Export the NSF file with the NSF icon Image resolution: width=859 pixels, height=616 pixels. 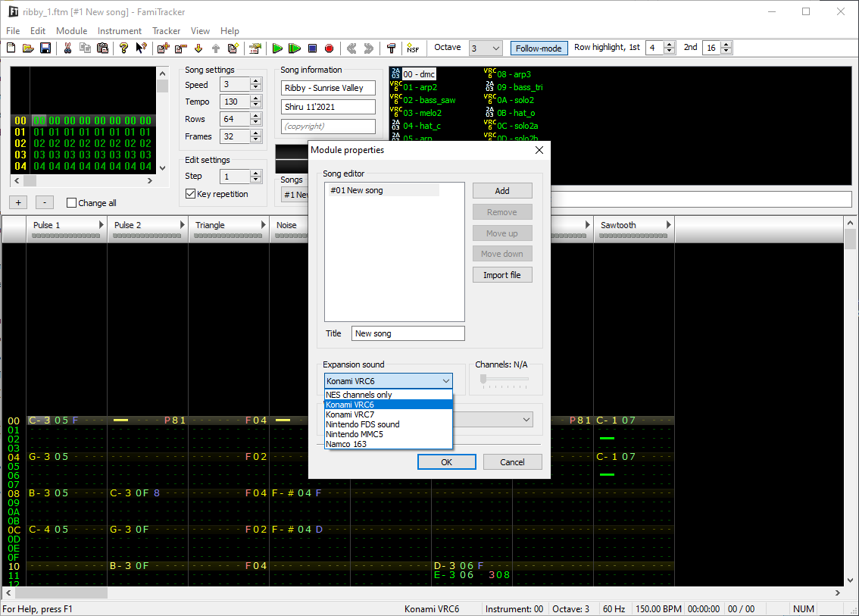pyautogui.click(x=413, y=48)
